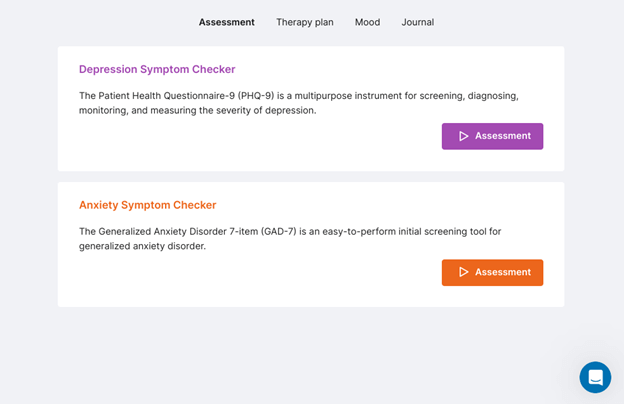Click the Depression Symptom Checker heading
The height and width of the screenshot is (404, 624).
(x=157, y=69)
